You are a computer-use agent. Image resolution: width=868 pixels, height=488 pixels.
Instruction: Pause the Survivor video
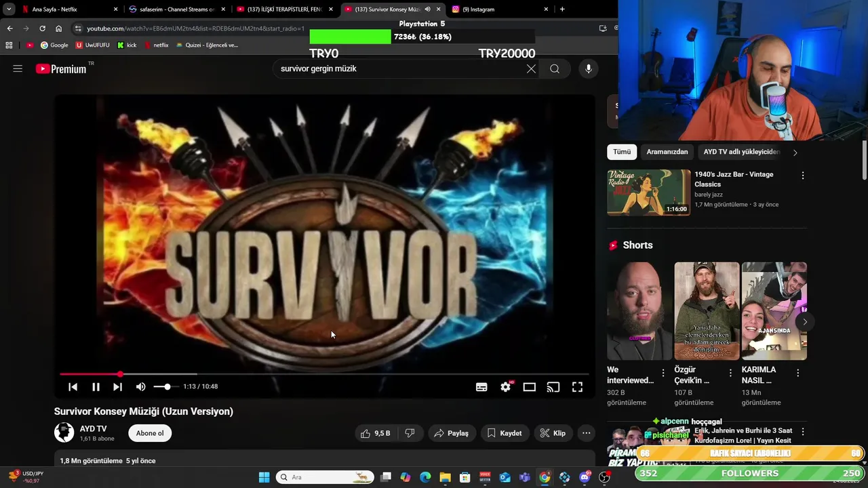point(96,387)
